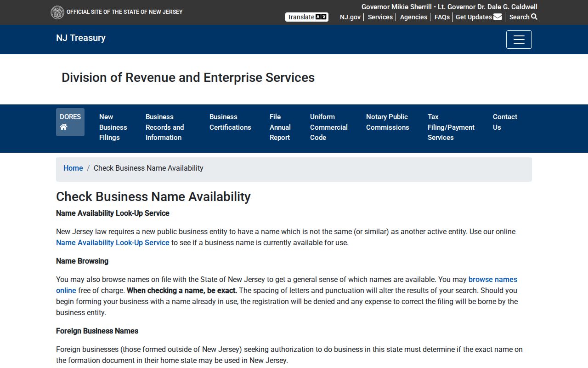Click Division of Revenue and Enterprise Services title
This screenshot has height=368, width=588.
[x=188, y=77]
